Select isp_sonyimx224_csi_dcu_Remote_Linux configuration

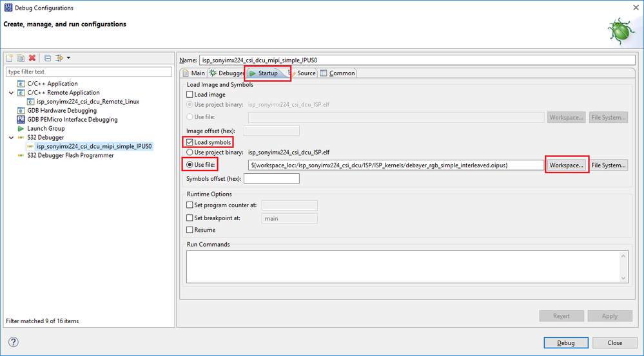click(88, 102)
